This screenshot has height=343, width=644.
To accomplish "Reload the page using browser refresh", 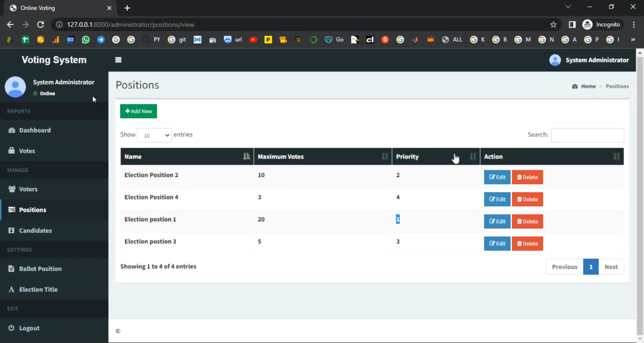I will 40,25.
